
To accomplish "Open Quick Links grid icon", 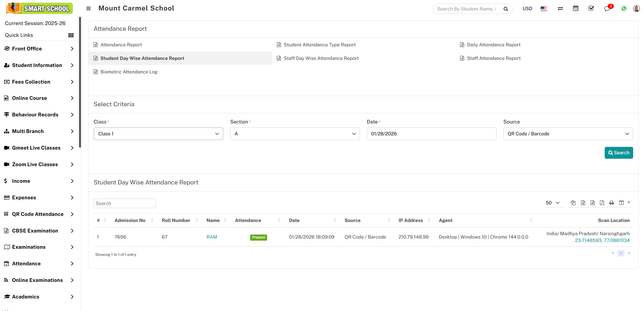I will [x=71, y=35].
